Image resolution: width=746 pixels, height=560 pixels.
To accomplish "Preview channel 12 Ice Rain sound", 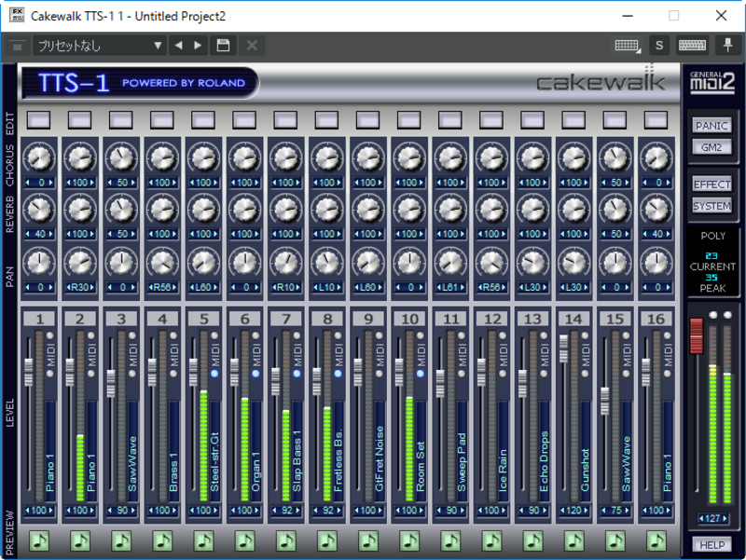I will (x=491, y=541).
